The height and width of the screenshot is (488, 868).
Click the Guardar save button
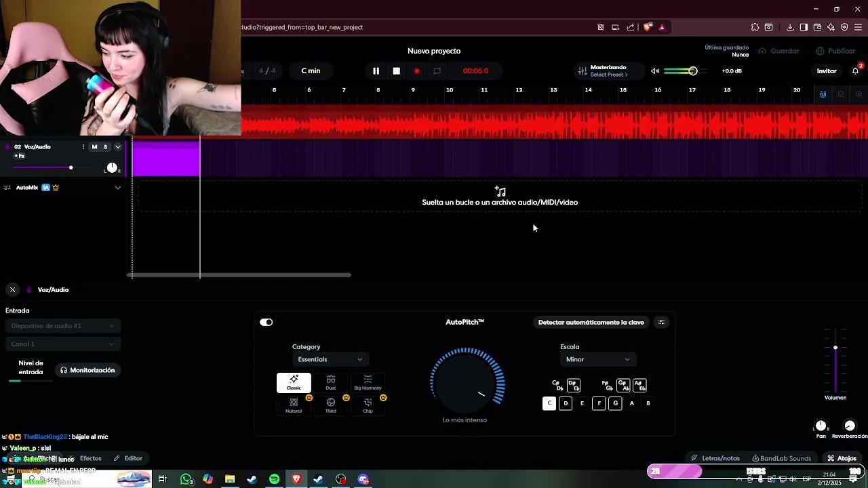coord(779,51)
